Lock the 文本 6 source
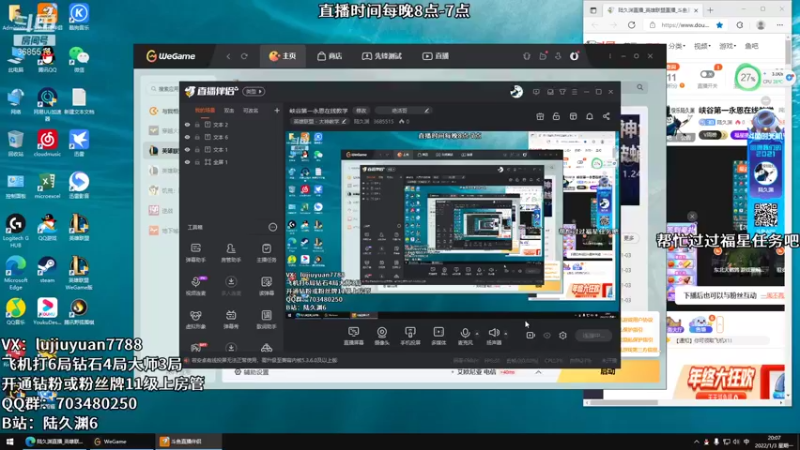 [x=197, y=137]
